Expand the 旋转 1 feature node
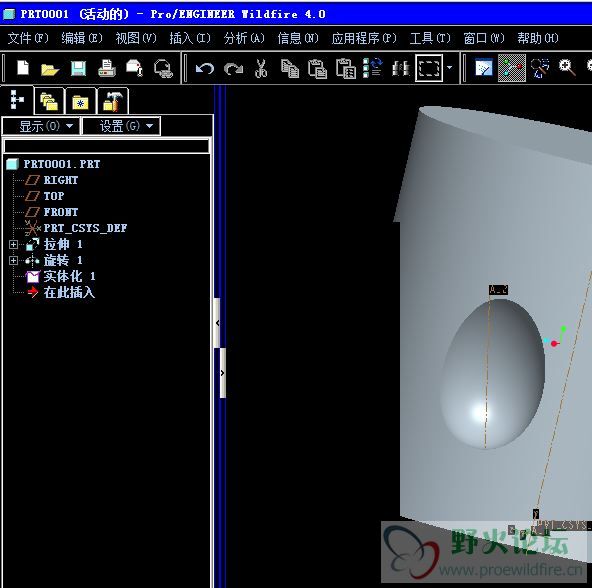 pos(13,261)
